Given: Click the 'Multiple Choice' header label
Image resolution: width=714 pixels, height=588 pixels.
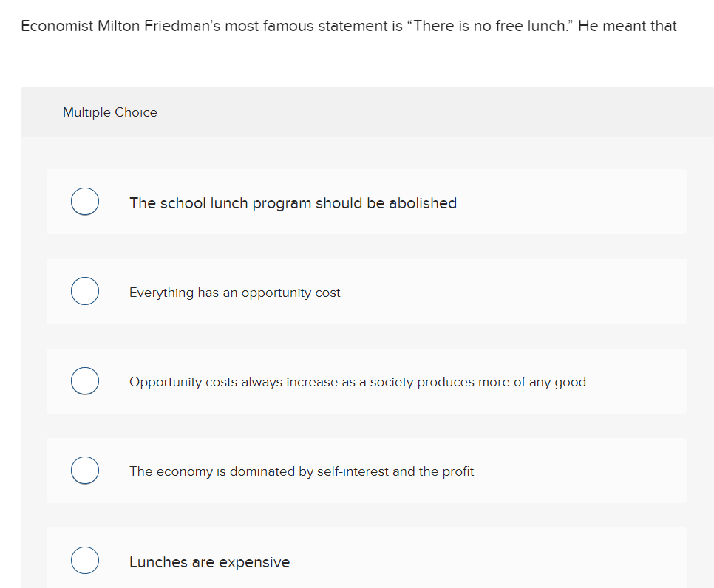Looking at the screenshot, I should click(109, 112).
